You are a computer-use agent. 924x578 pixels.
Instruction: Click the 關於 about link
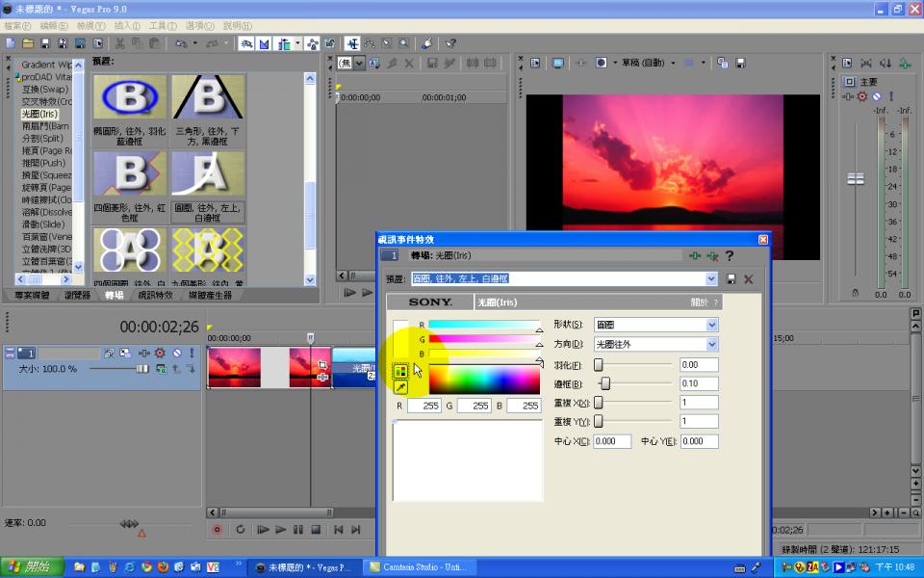pos(699,302)
